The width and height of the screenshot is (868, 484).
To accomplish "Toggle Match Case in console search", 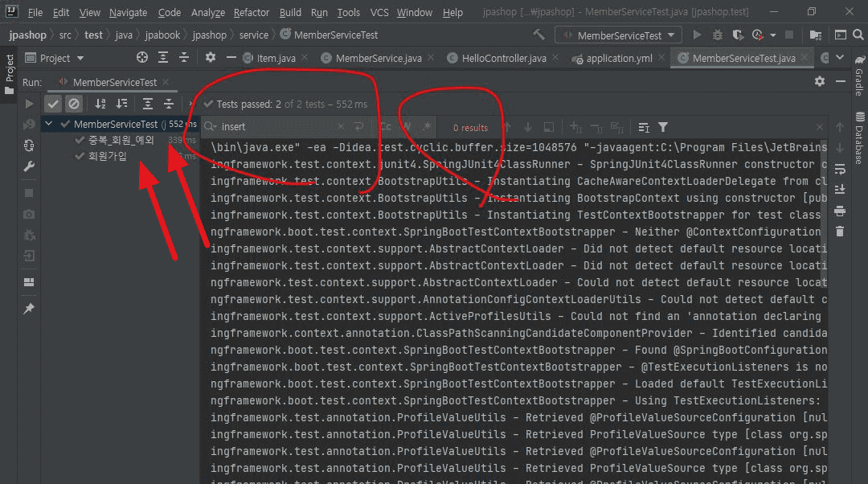I will (386, 127).
